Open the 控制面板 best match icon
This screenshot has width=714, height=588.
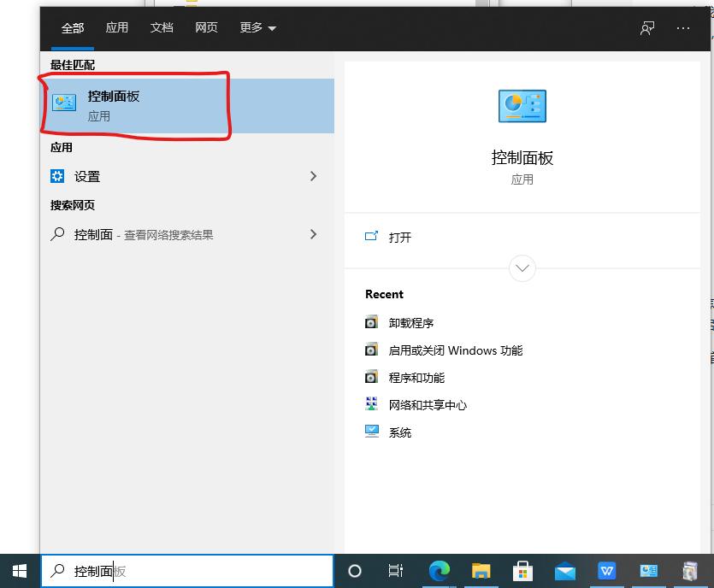(x=64, y=101)
